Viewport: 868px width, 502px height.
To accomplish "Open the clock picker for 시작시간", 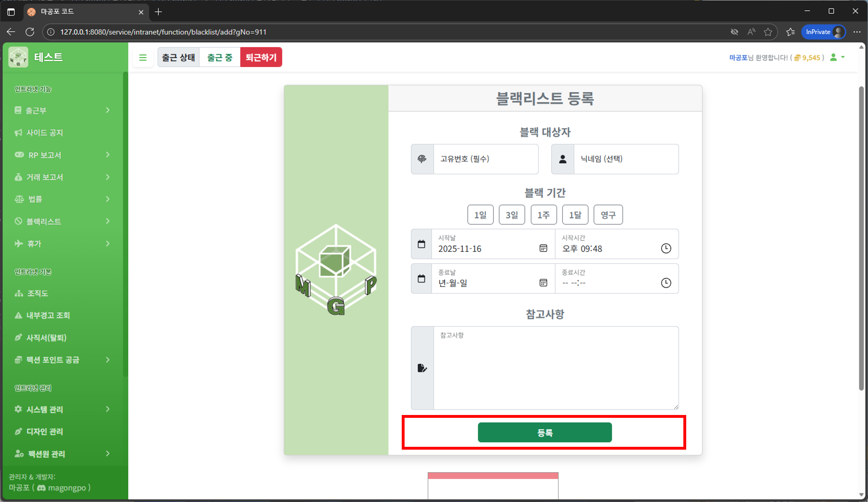I will pos(666,249).
